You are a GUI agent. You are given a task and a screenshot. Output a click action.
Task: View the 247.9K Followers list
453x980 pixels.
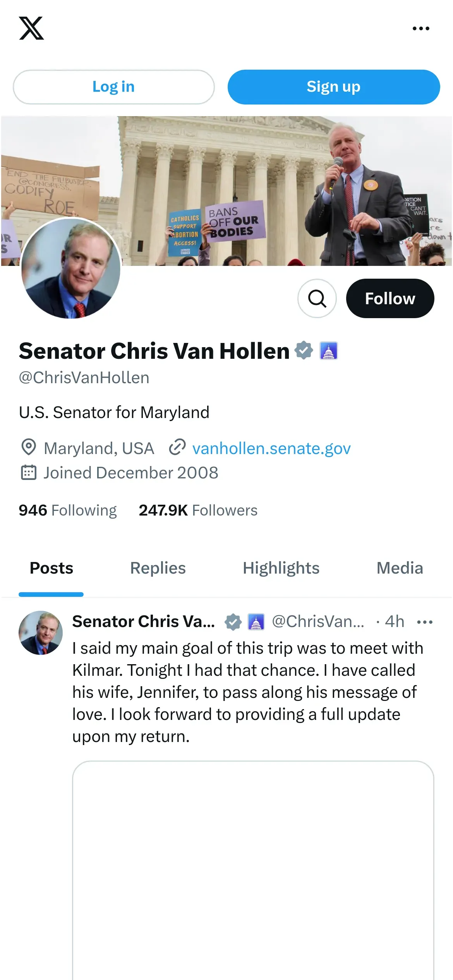coord(198,510)
